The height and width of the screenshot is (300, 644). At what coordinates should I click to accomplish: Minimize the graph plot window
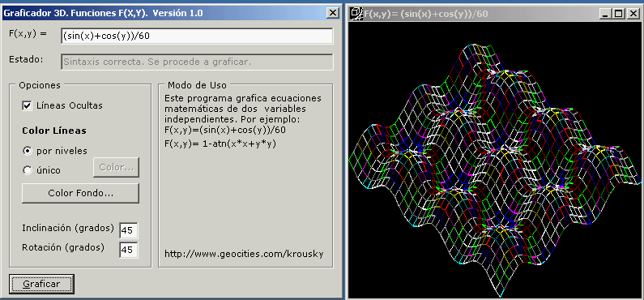pyautogui.click(x=604, y=14)
